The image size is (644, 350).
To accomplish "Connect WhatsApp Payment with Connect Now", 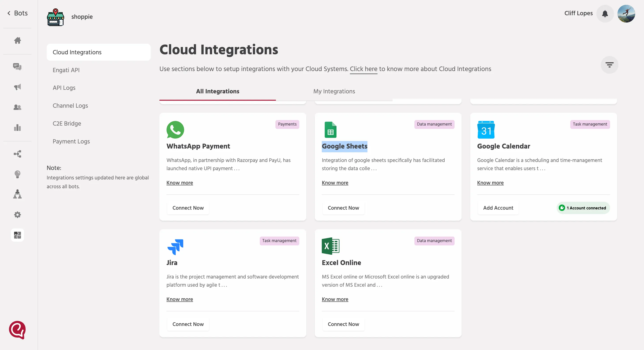I will tap(188, 208).
